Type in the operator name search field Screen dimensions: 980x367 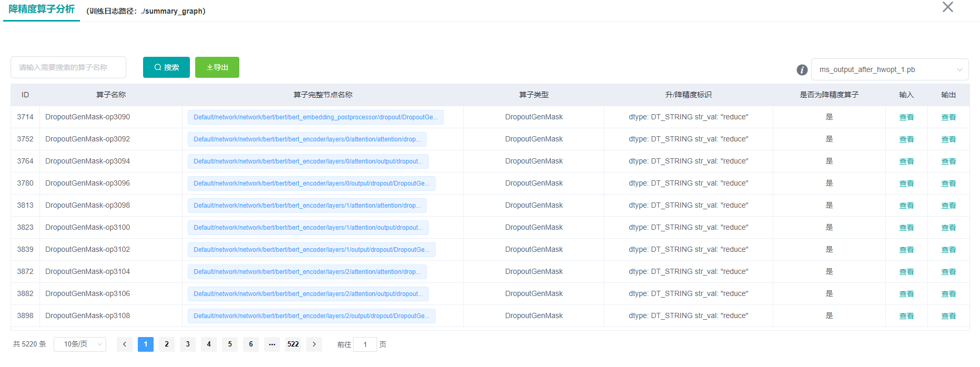click(x=68, y=67)
